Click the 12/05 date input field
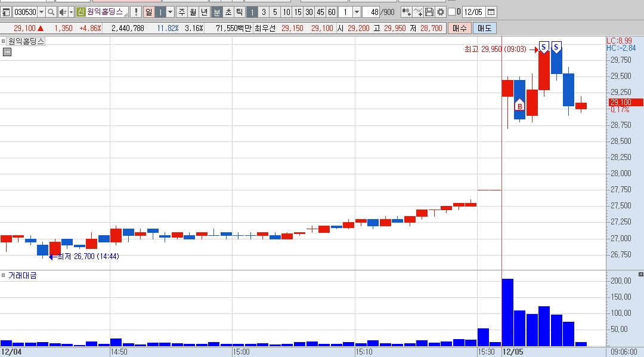The height and width of the screenshot is (357, 644). click(473, 12)
